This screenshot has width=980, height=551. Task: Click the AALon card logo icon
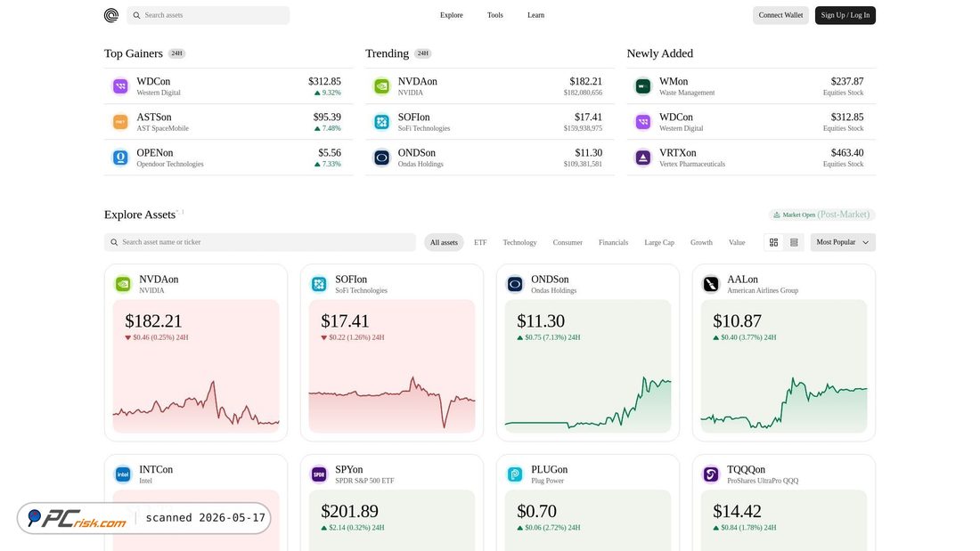[x=711, y=284]
